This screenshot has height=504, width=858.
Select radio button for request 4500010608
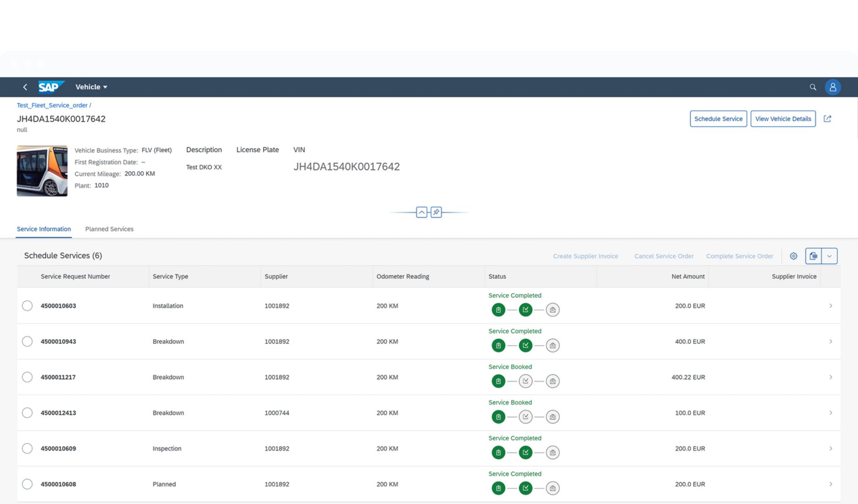pos(27,484)
